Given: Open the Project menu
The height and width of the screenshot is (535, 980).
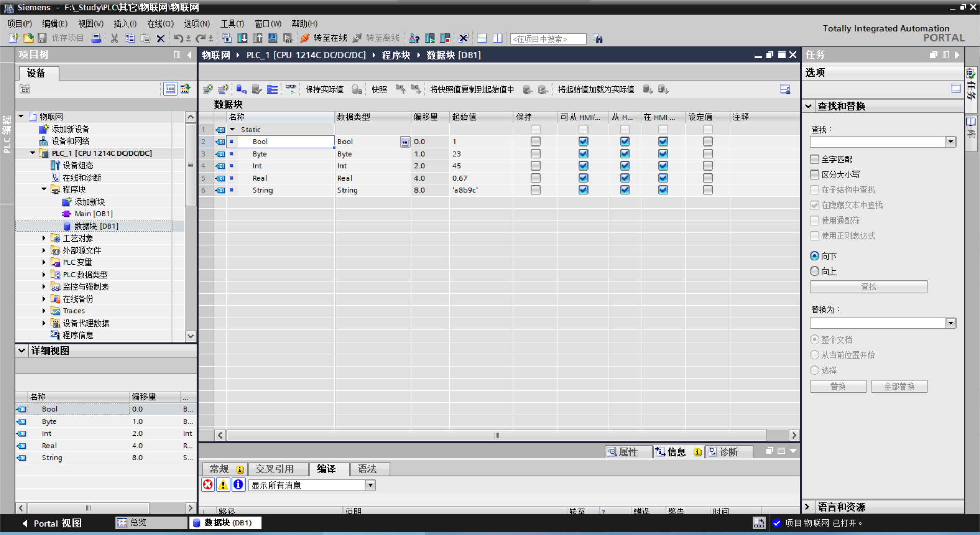Looking at the screenshot, I should (x=19, y=23).
